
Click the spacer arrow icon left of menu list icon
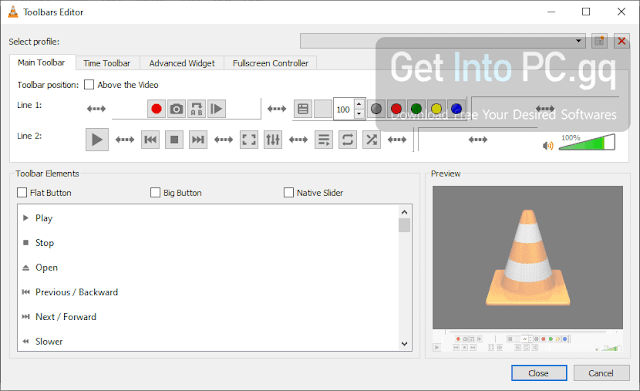[x=277, y=109]
